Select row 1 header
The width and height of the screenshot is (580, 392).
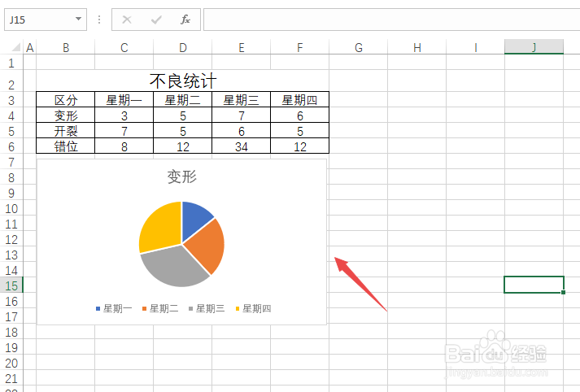pyautogui.click(x=11, y=62)
